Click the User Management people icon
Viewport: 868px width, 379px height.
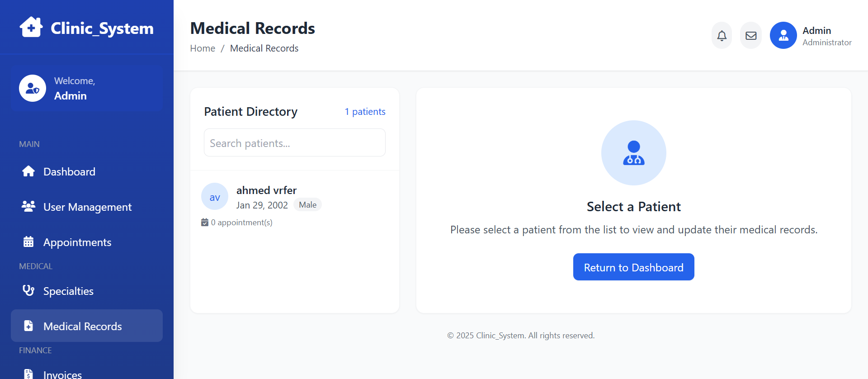click(x=28, y=207)
